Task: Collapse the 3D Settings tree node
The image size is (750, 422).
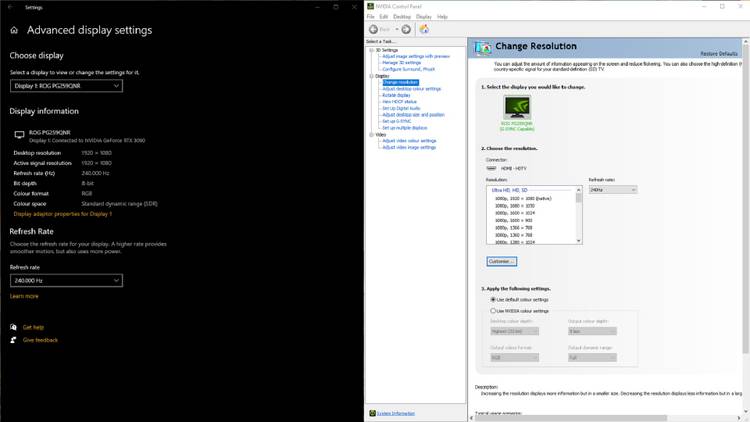Action: (371, 50)
